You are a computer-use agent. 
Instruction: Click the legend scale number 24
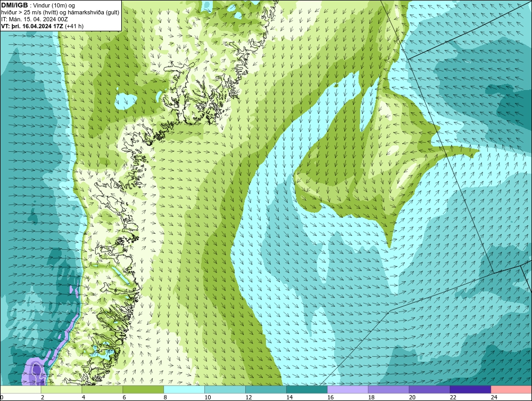(494, 397)
